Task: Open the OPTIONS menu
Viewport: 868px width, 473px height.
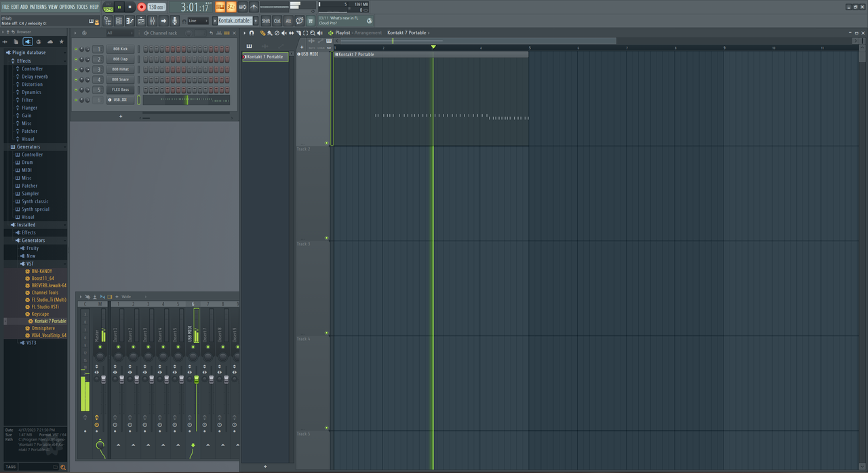Action: [x=67, y=7]
